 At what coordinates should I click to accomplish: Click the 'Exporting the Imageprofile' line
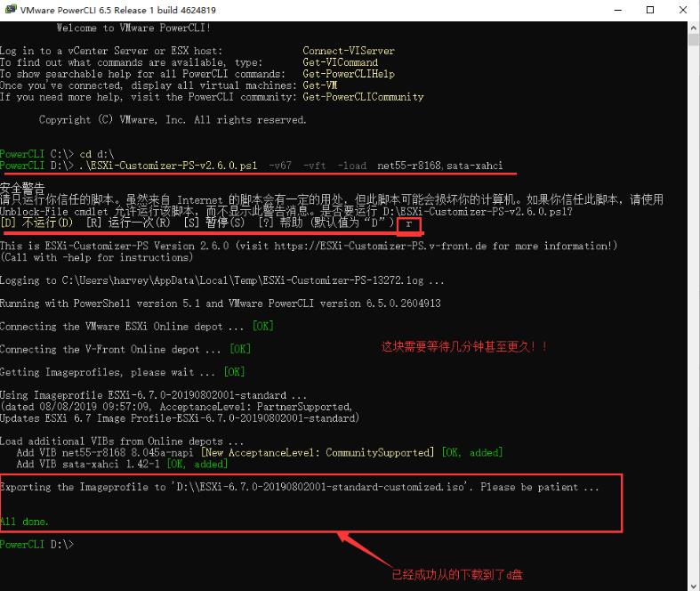300,488
